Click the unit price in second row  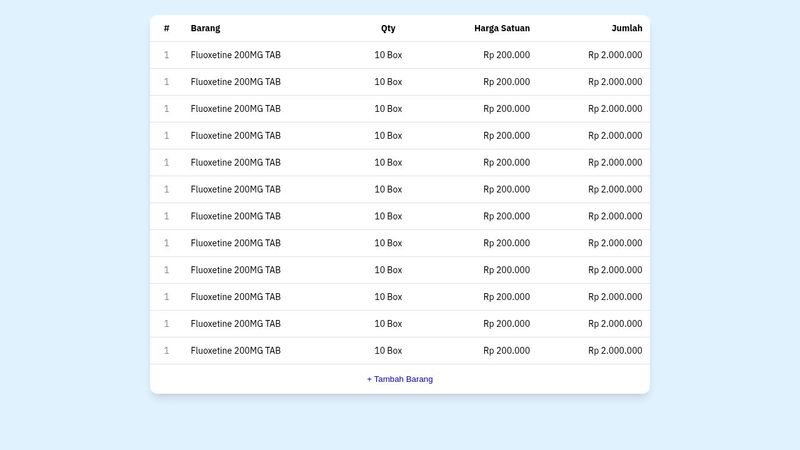[x=506, y=82]
